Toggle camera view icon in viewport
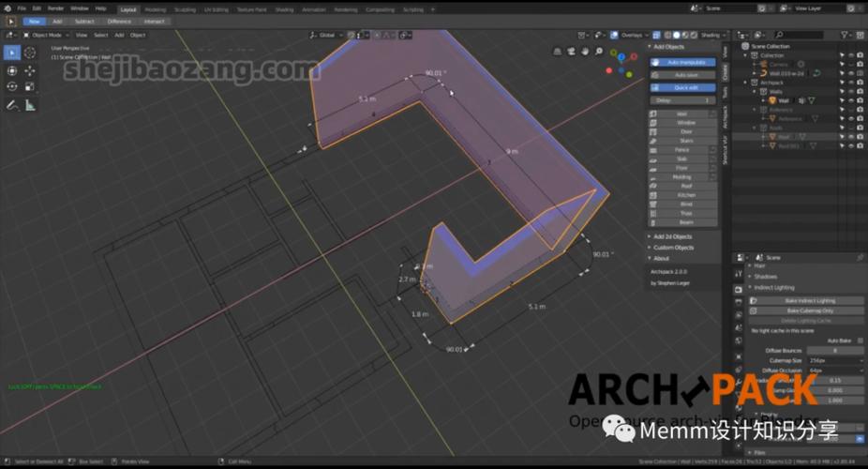The image size is (868, 469). click(571, 52)
